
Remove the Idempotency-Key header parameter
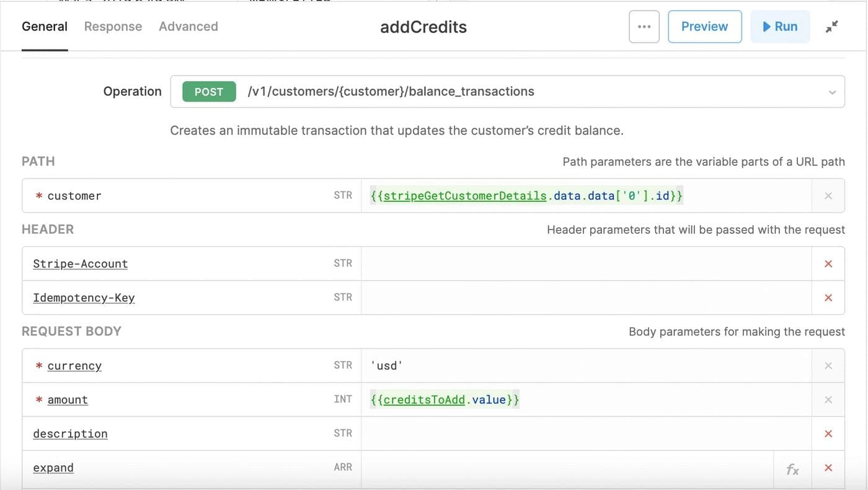click(x=828, y=298)
